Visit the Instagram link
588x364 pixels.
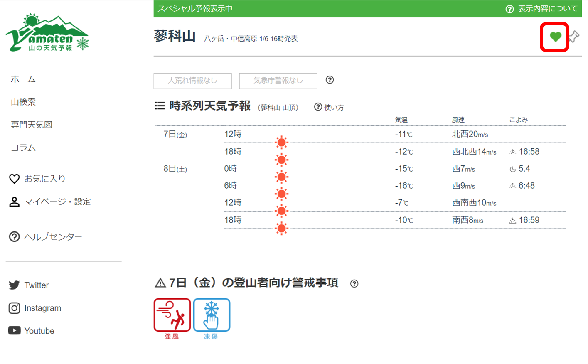point(35,308)
